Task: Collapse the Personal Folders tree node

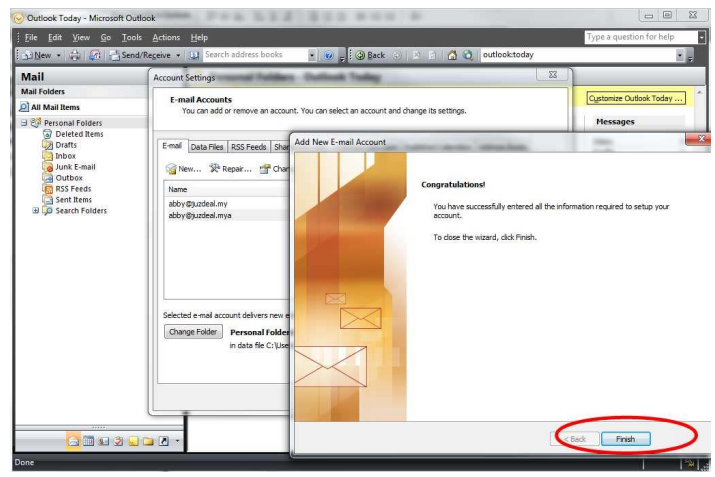Action: (24, 123)
